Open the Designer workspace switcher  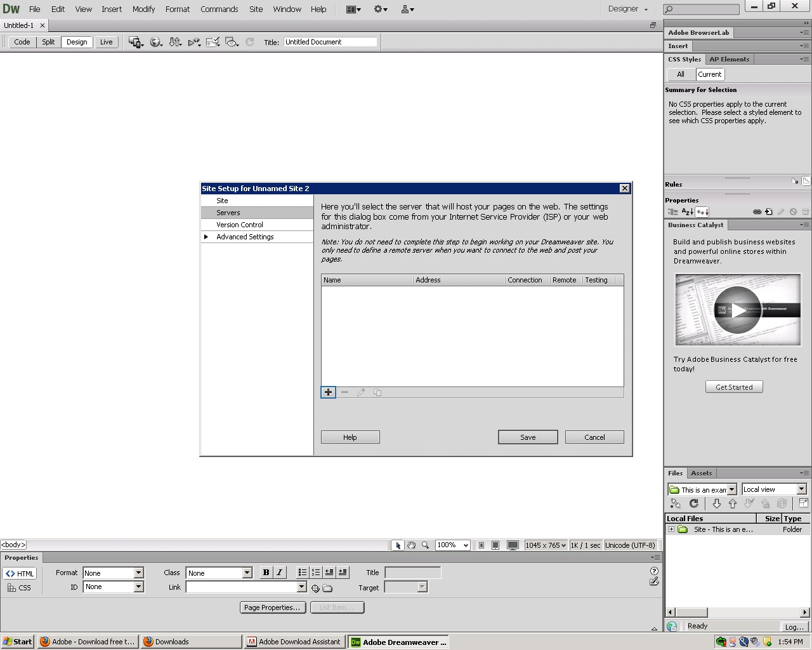click(x=628, y=9)
